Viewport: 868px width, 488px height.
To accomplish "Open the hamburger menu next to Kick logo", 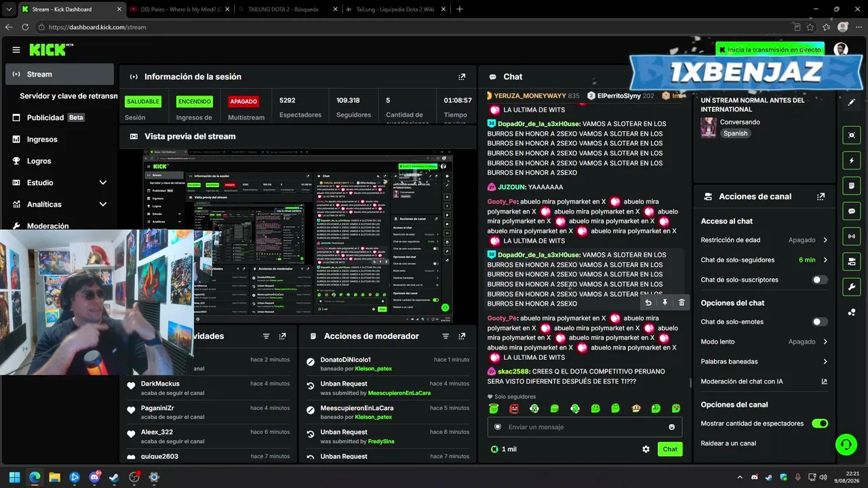I will click(x=16, y=49).
